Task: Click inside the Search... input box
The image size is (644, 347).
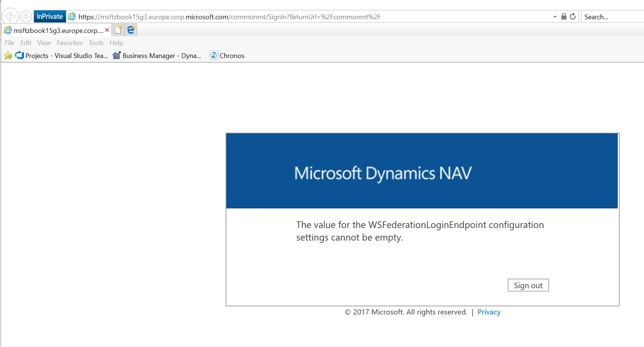Action: coord(611,17)
